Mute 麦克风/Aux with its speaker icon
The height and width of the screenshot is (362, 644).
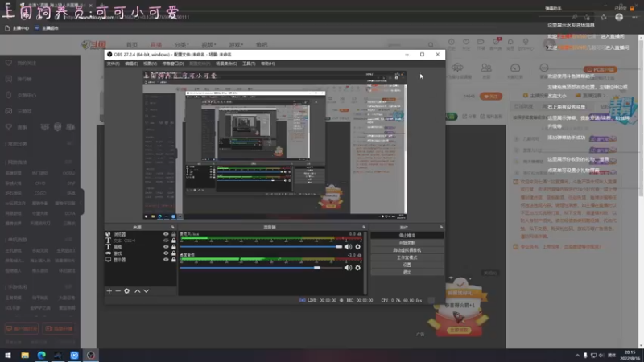(349, 247)
